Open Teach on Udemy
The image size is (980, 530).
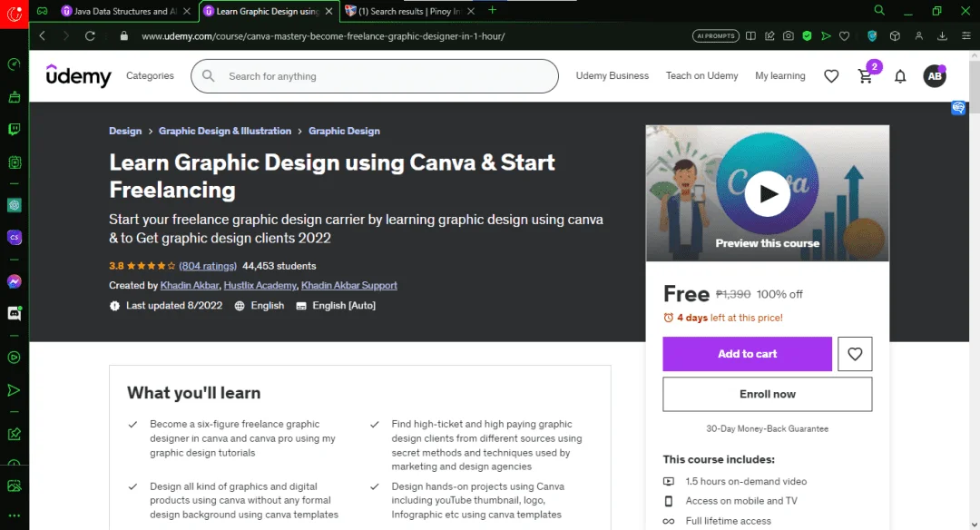(x=701, y=75)
